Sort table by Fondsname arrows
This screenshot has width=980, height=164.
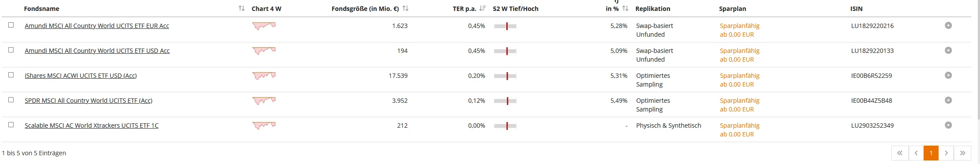tap(241, 8)
